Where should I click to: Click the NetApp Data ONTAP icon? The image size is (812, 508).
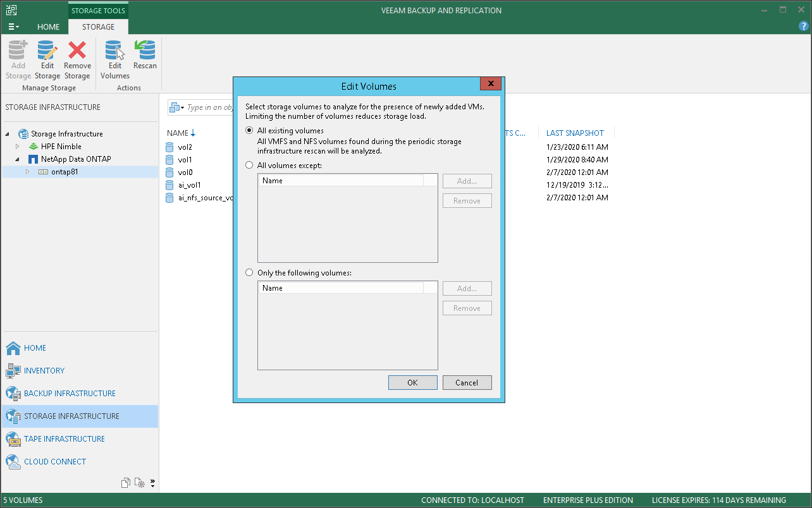[x=34, y=159]
